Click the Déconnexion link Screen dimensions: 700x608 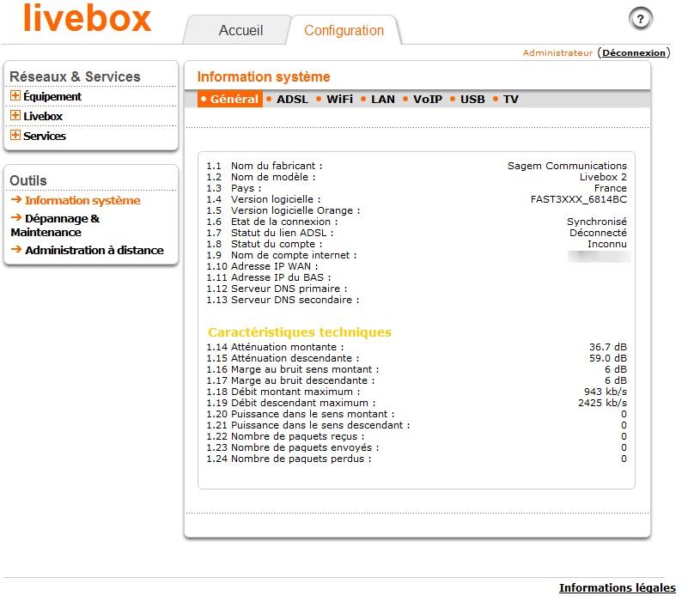[x=634, y=52]
